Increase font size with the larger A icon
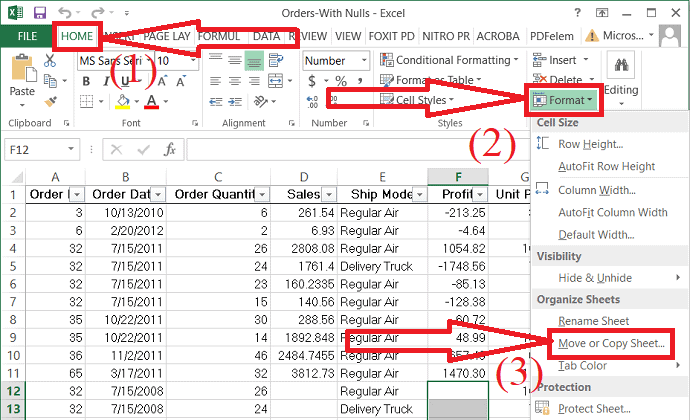Image resolution: width=690 pixels, height=420 pixels. coord(162,81)
